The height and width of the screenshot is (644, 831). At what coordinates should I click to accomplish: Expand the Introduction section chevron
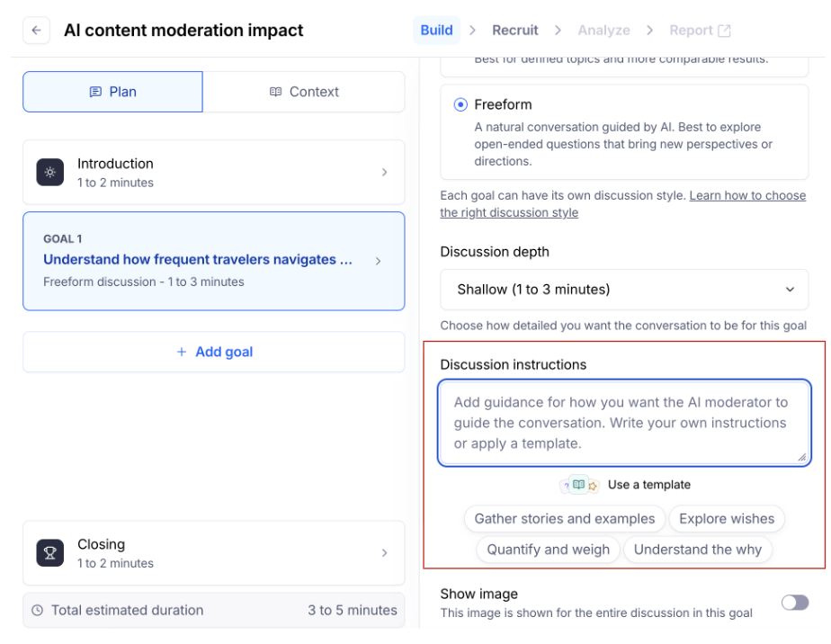pyautogui.click(x=385, y=172)
